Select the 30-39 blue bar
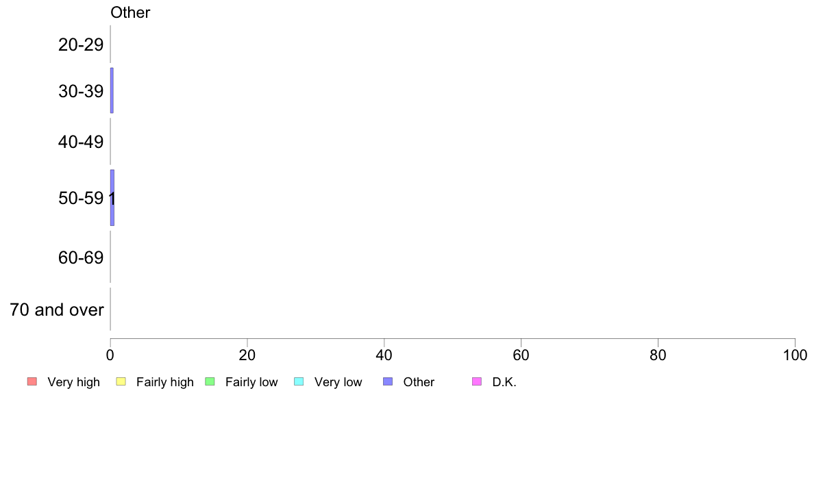The width and height of the screenshot is (814, 504). point(112,90)
